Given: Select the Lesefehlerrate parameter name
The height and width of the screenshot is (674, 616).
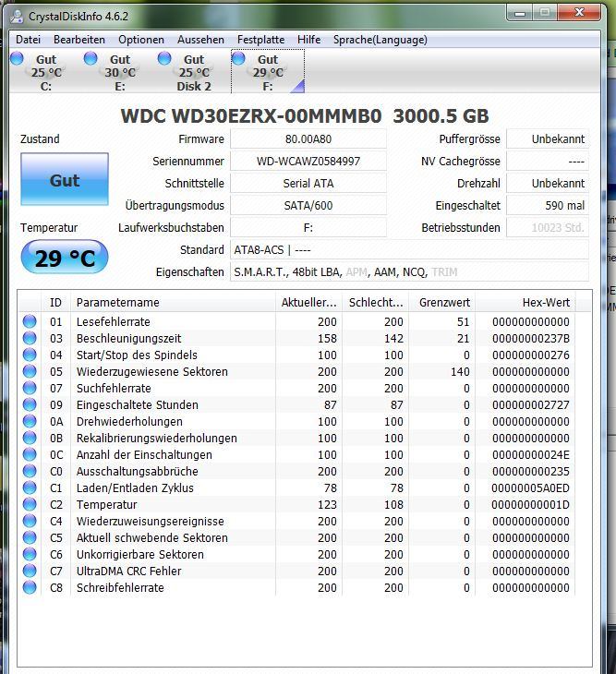Looking at the screenshot, I should click(113, 322).
